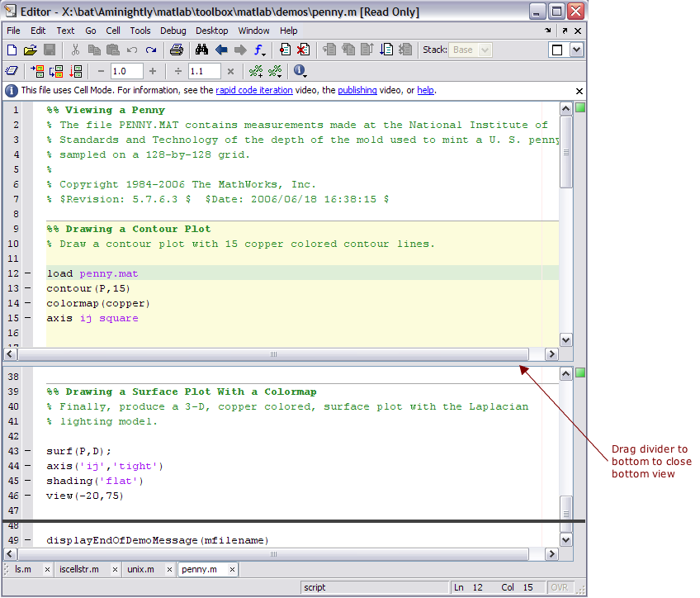700x598 pixels.
Task: Click the New file icon
Action: pyautogui.click(x=12, y=50)
